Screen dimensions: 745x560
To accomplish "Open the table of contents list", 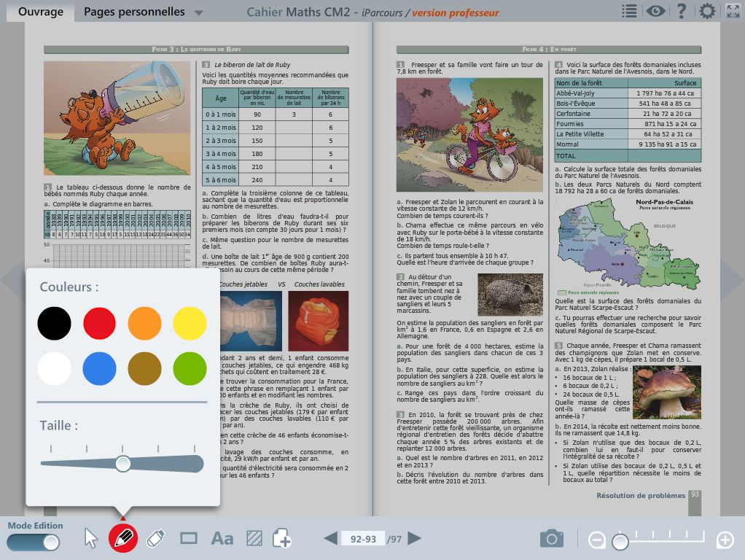I will click(629, 11).
